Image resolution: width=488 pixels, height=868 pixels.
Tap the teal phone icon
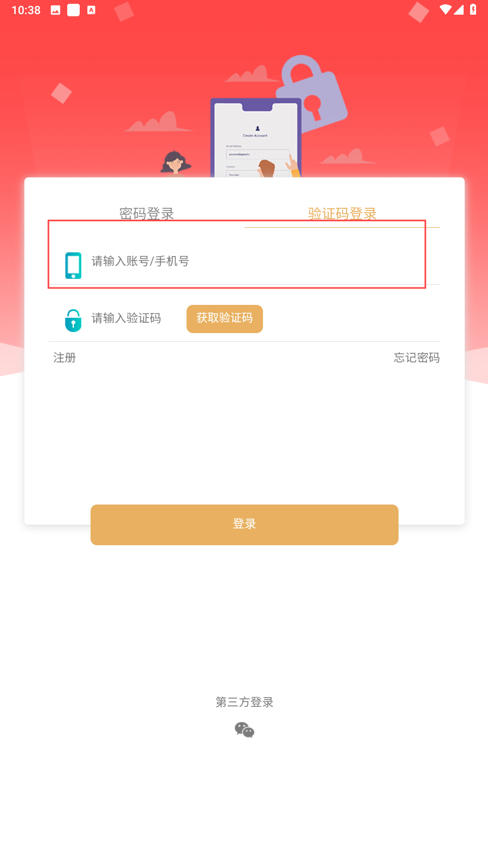pos(73,265)
